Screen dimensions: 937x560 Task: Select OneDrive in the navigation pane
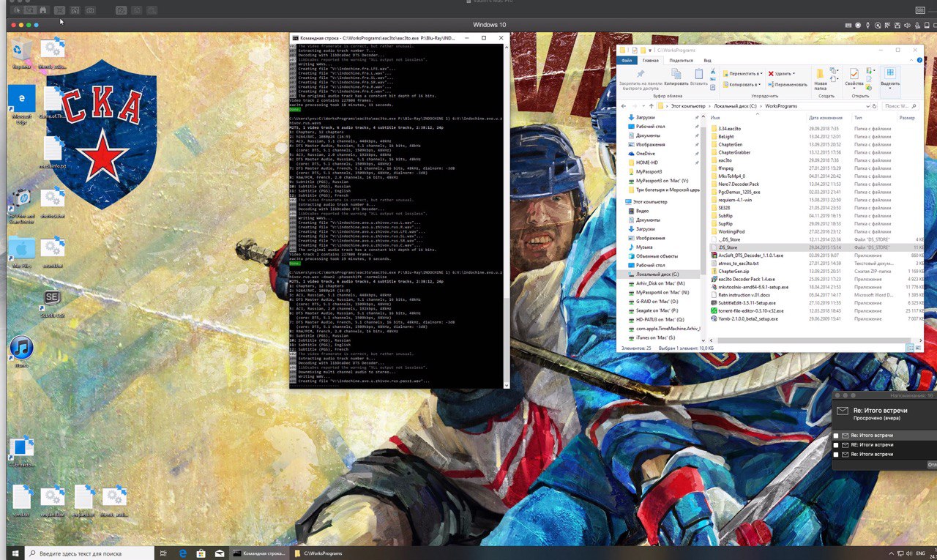click(646, 153)
